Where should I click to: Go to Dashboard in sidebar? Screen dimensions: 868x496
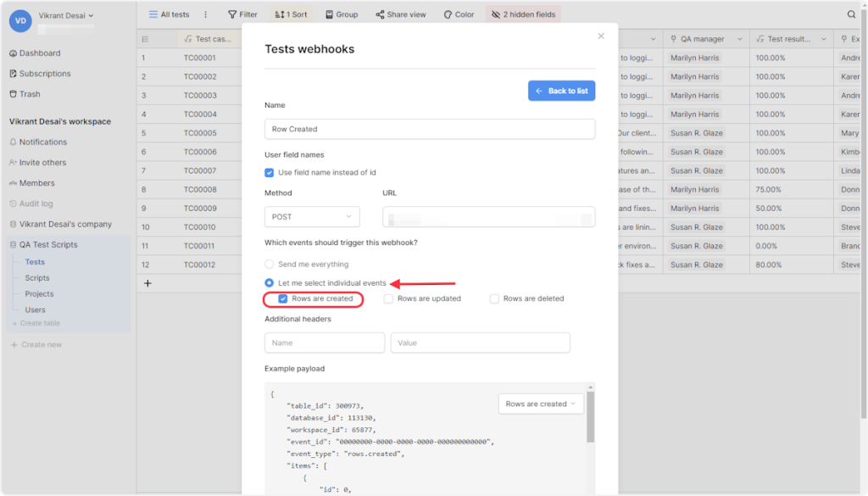tap(39, 53)
